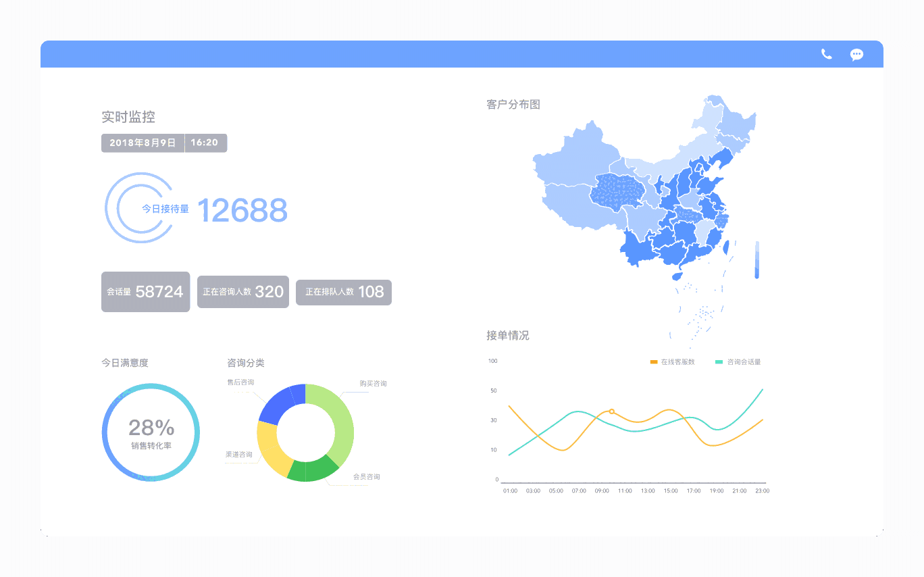Click the teal 咨询会话量 legend swatch
Viewport: 924px width, 577px height.
coord(719,362)
